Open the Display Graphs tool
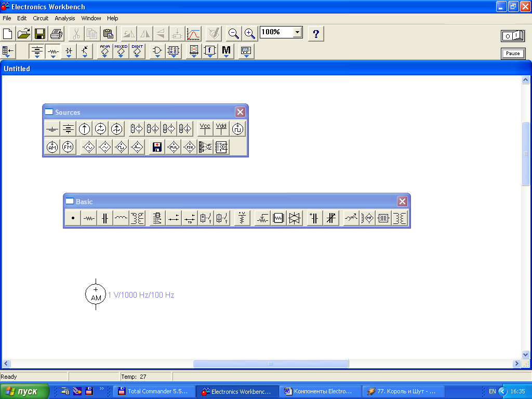Screen dimensions: 532x399 (193, 34)
